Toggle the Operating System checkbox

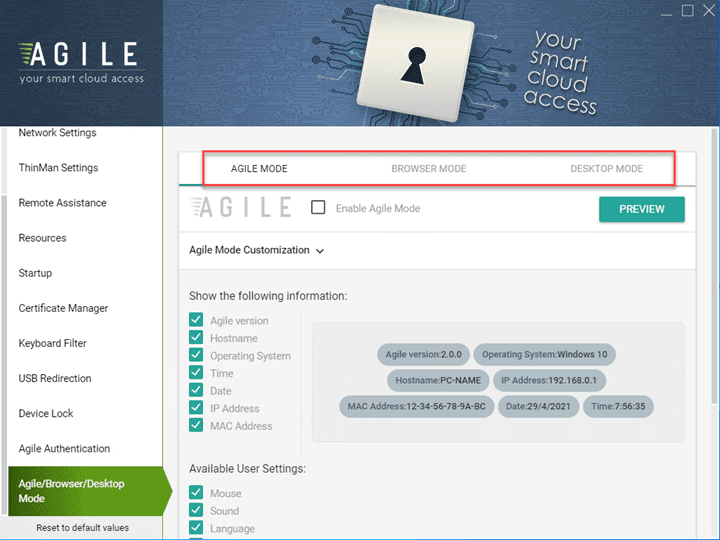tap(196, 354)
